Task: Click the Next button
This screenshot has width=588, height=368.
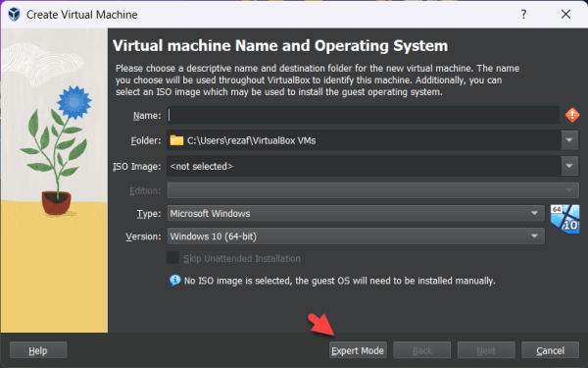Action: point(486,350)
